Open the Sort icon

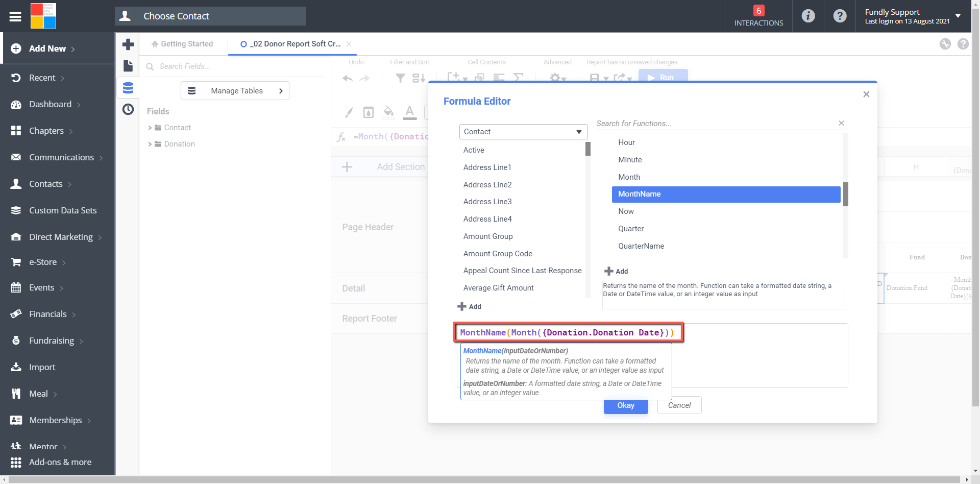click(419, 78)
